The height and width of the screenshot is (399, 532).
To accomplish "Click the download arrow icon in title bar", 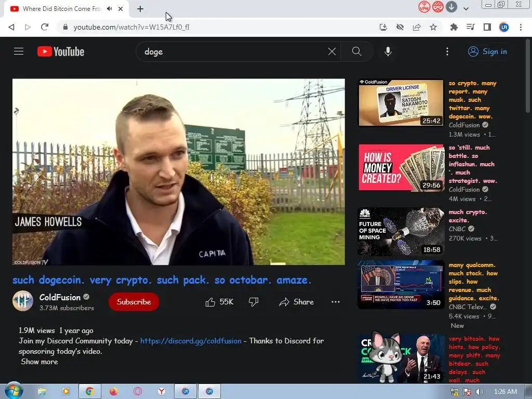I will pos(451,7).
